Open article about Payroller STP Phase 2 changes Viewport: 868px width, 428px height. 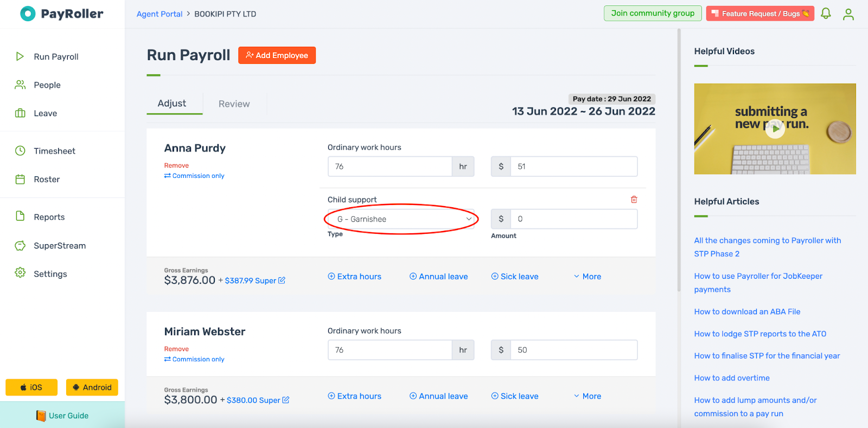[x=768, y=247]
